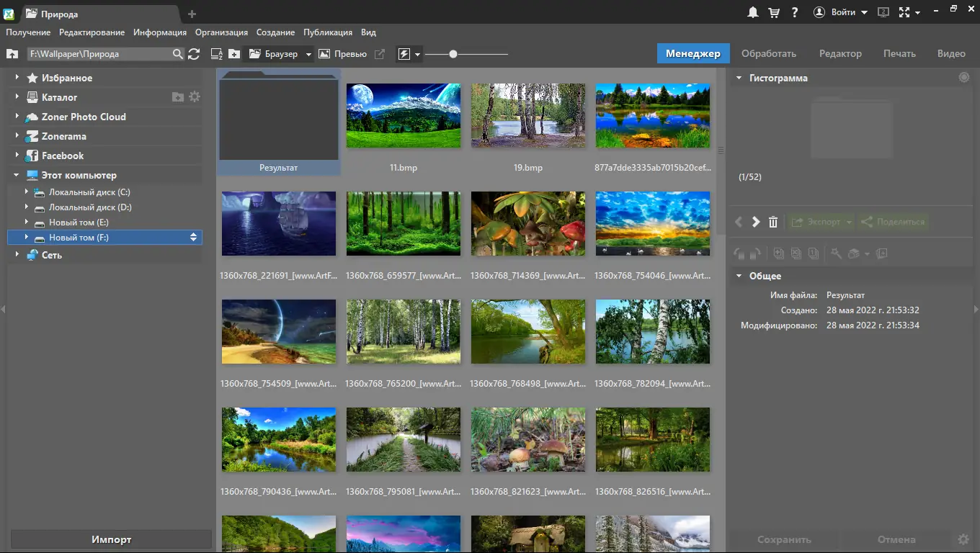Click the search magnifier in path field

pos(178,54)
